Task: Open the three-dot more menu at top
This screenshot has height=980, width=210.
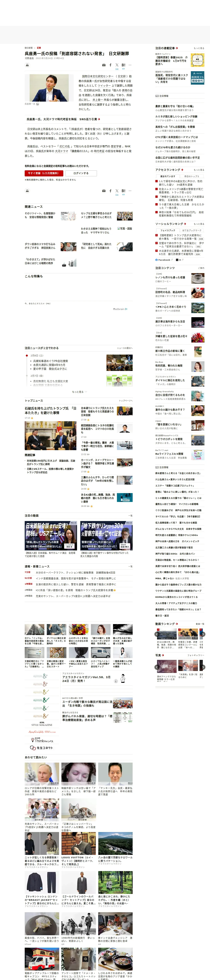Action: (130, 65)
